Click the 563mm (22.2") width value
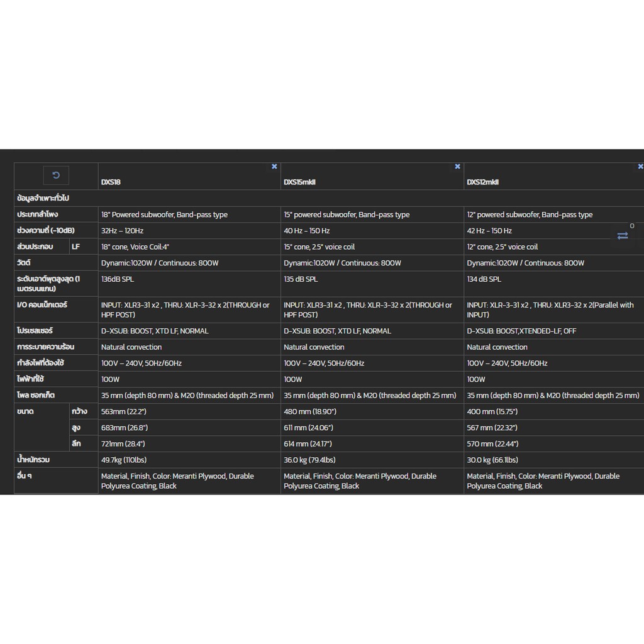 point(124,411)
